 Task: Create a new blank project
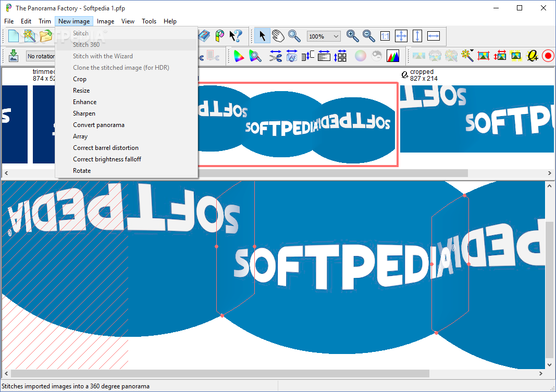(x=14, y=36)
